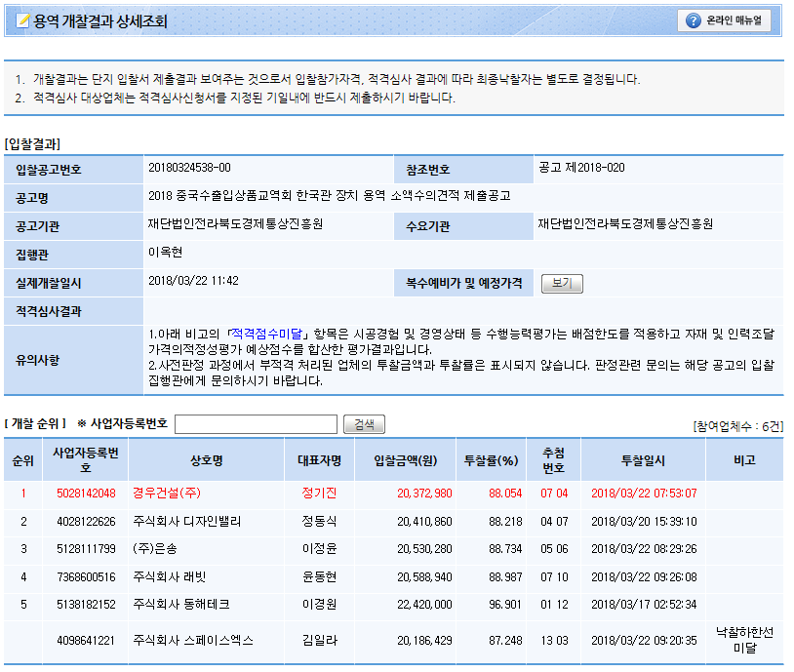The height and width of the screenshot is (672, 794).
Task: Click bid notice number 20180324538-00
Action: [189, 168]
